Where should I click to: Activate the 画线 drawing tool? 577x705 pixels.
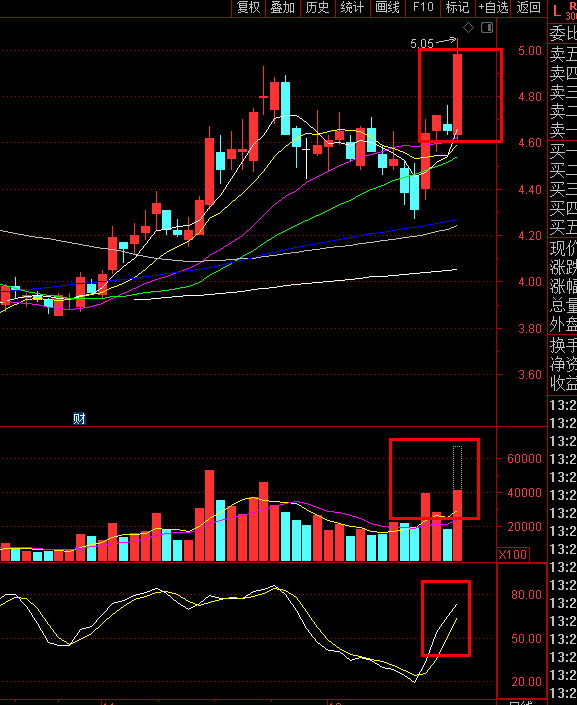click(x=387, y=8)
